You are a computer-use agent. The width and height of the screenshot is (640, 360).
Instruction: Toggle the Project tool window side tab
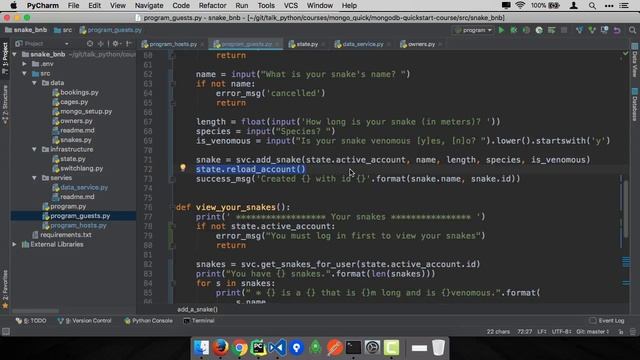click(x=5, y=59)
